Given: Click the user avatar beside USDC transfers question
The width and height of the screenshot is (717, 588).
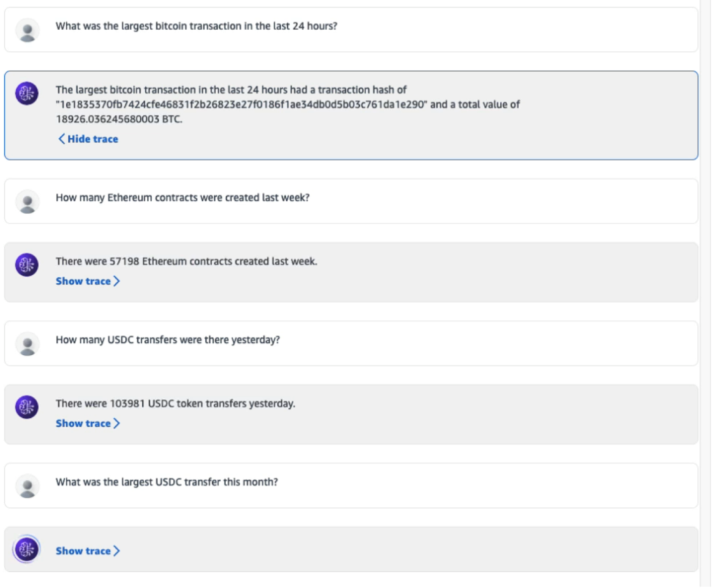Looking at the screenshot, I should pyautogui.click(x=27, y=343).
